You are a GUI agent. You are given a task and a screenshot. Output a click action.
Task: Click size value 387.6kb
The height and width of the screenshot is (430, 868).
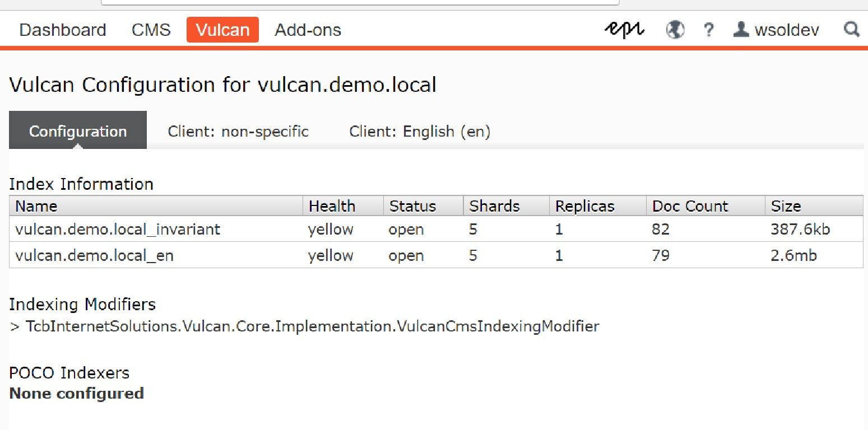(x=800, y=229)
